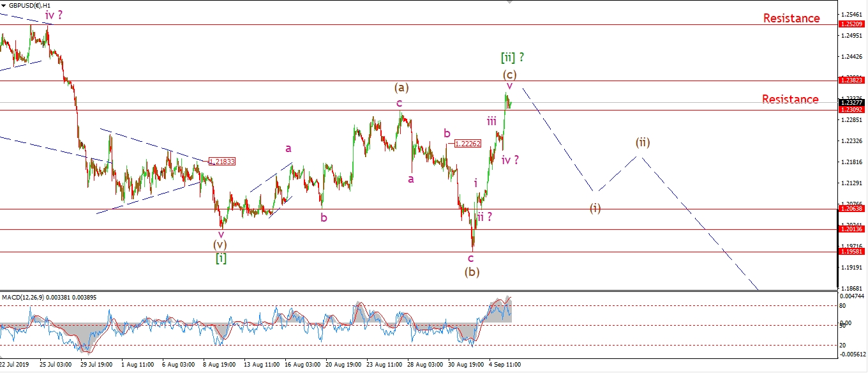Select the 1.25209 price tag on axis

point(852,24)
